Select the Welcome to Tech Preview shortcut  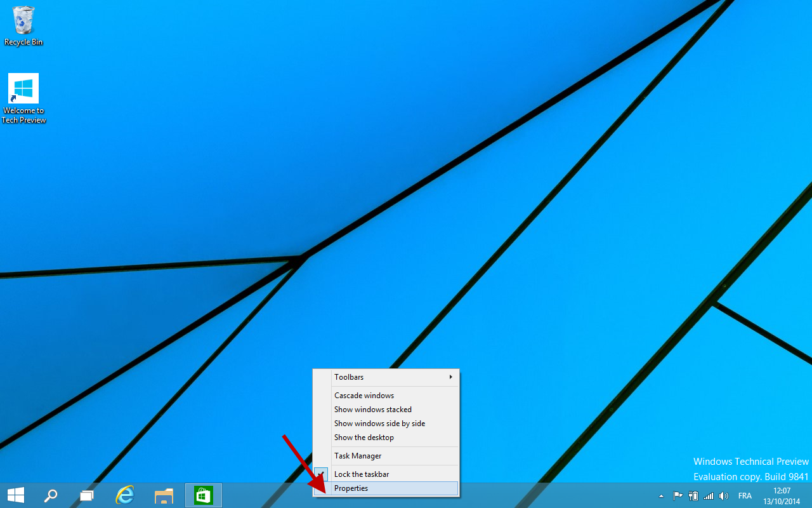[23, 98]
